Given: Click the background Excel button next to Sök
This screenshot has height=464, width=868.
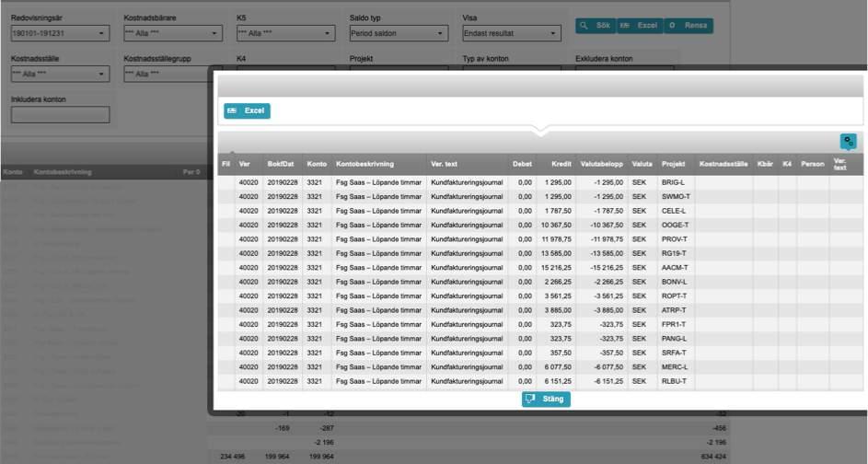Looking at the screenshot, I should point(640,26).
